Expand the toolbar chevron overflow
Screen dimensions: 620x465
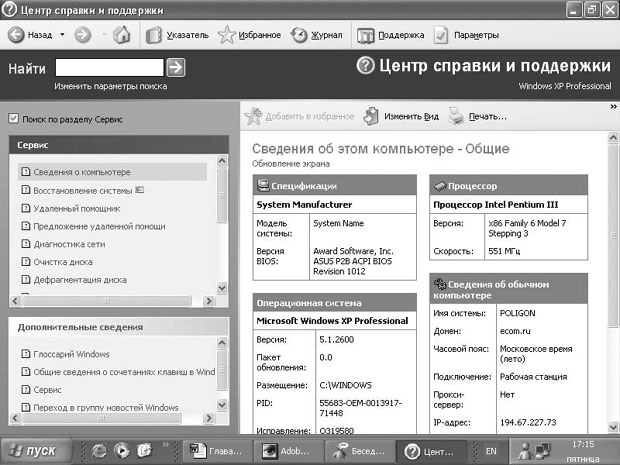click(613, 106)
